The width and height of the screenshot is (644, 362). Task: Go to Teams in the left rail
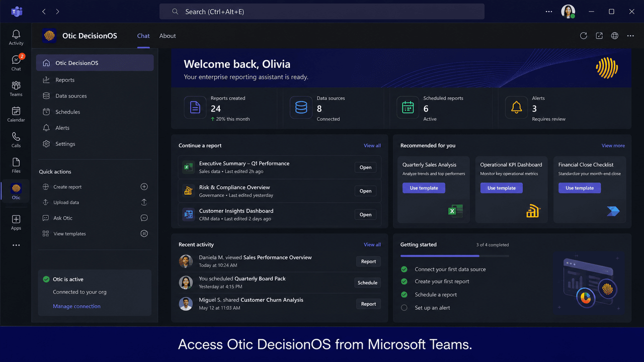pyautogui.click(x=16, y=88)
